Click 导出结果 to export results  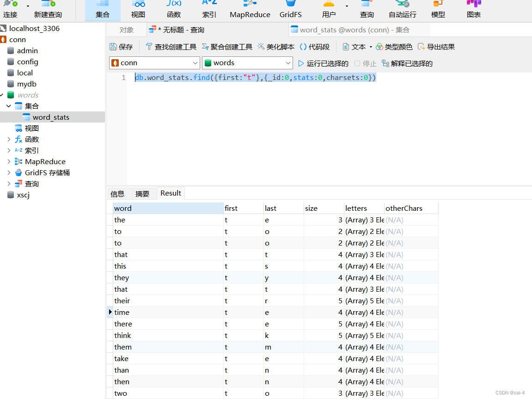[436, 47]
